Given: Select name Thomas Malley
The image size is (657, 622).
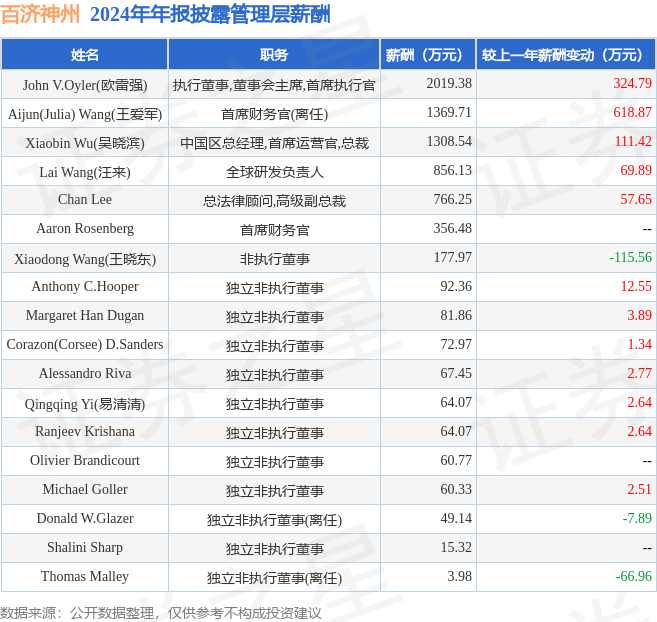Looking at the screenshot, I should tap(85, 576).
